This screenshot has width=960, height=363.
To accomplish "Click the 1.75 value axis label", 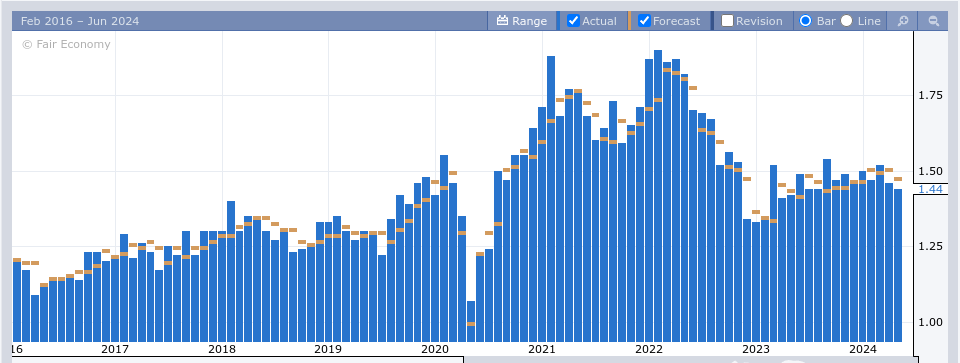I will point(930,95).
